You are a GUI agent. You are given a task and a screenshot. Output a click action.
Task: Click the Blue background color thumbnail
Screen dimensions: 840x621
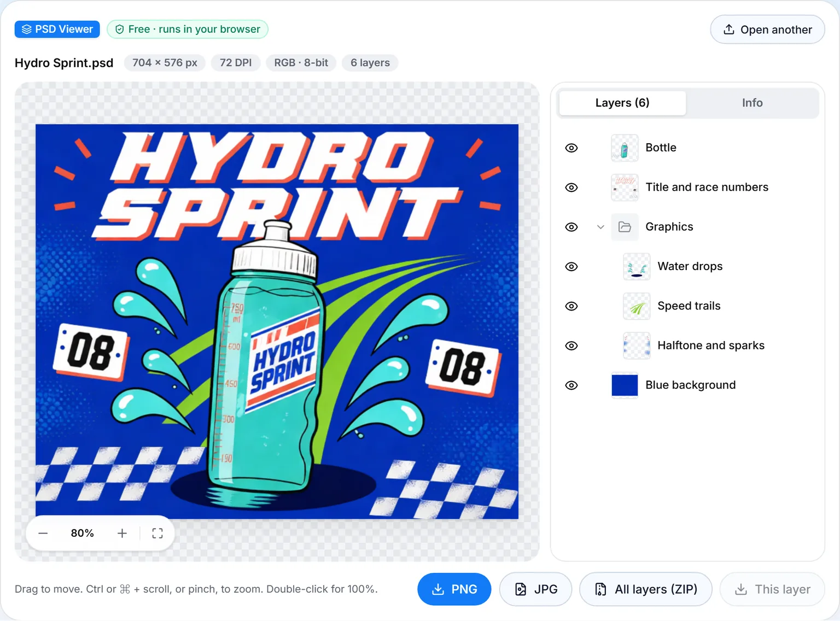click(x=625, y=385)
